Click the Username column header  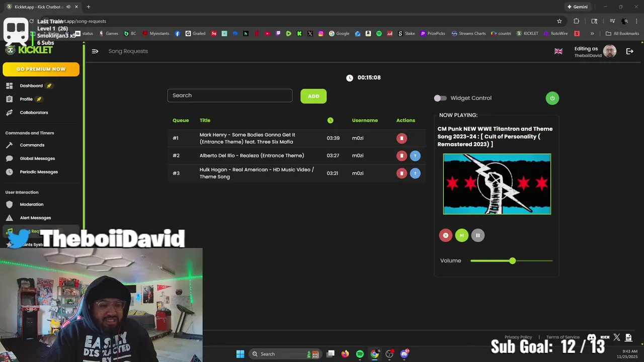tap(365, 121)
